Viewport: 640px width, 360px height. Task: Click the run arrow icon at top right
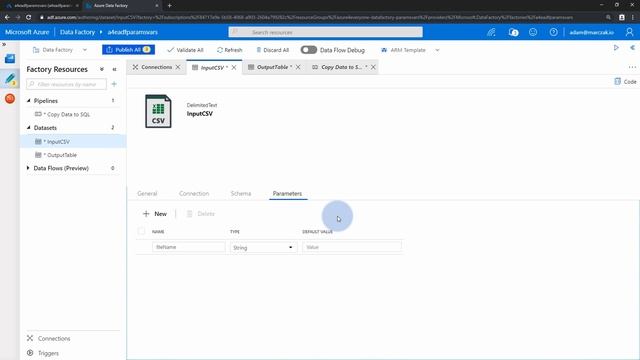coord(616,48)
